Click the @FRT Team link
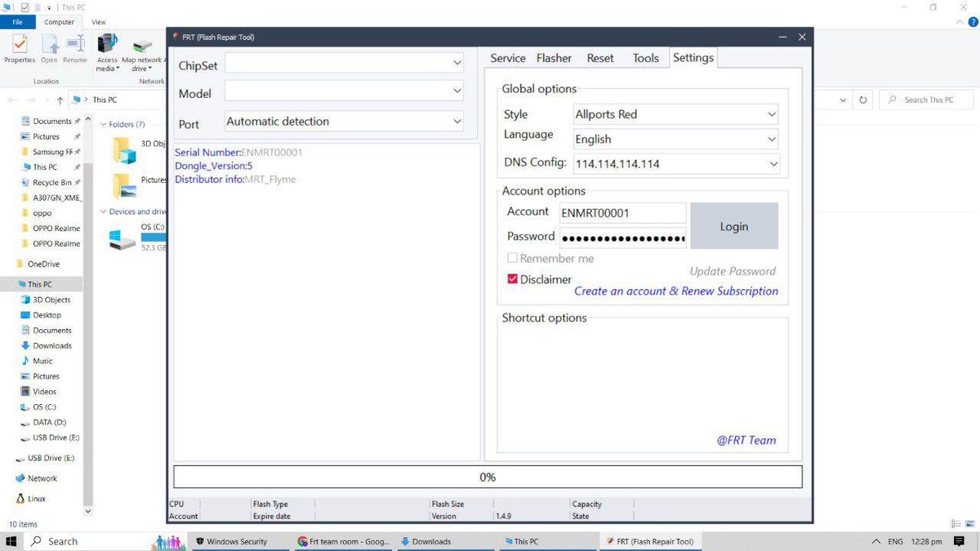 tap(746, 440)
